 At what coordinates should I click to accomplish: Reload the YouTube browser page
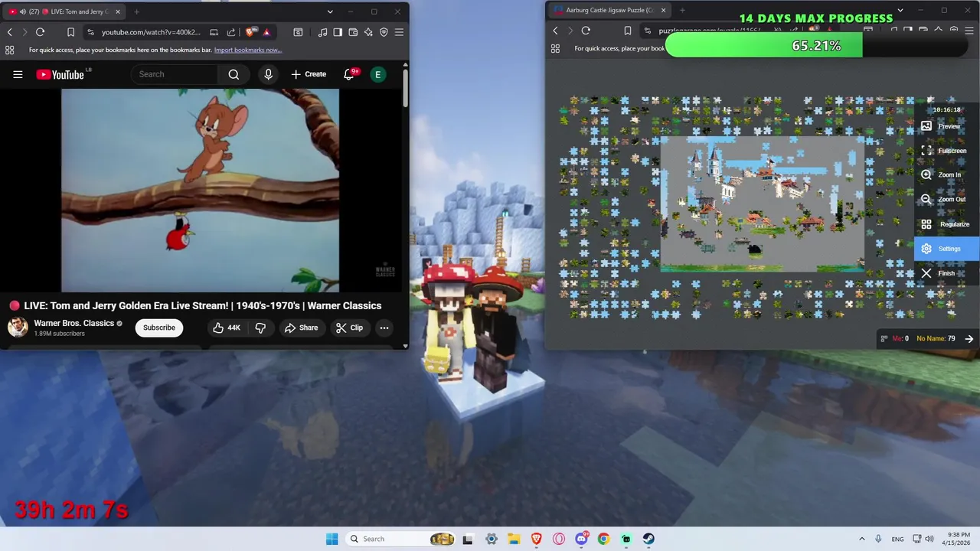(40, 32)
